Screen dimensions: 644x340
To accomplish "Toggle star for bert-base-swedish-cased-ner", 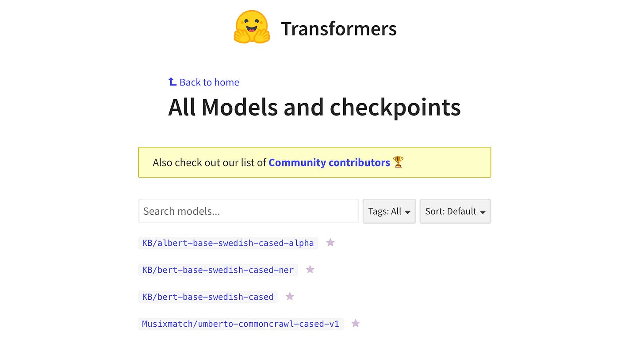I will coord(310,269).
